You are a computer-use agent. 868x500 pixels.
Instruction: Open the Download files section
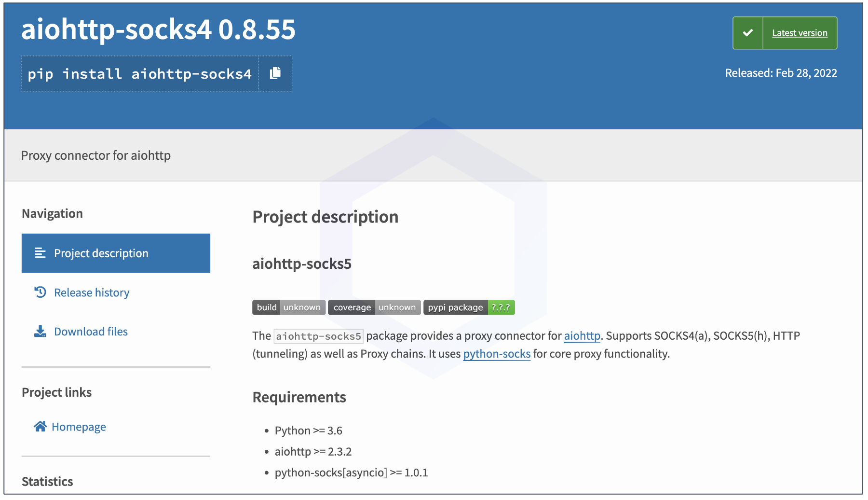[91, 332]
